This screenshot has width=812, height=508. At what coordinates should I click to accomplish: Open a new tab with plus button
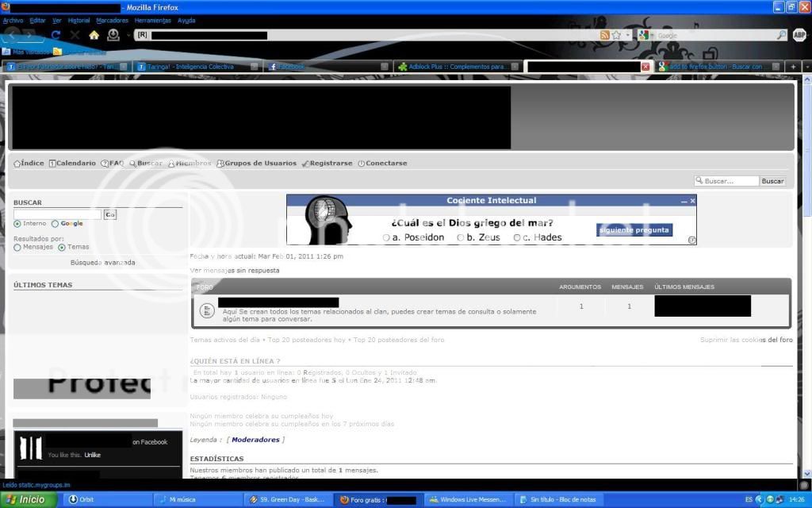(793, 67)
